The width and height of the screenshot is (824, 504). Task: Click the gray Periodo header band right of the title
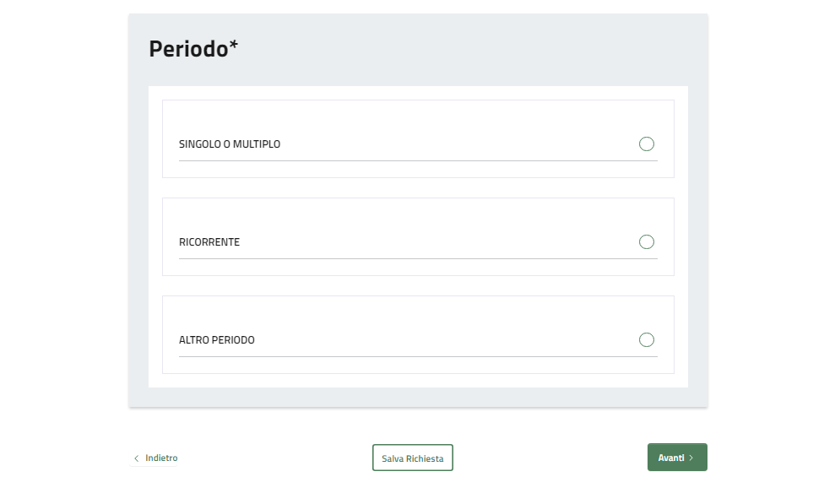[473, 49]
